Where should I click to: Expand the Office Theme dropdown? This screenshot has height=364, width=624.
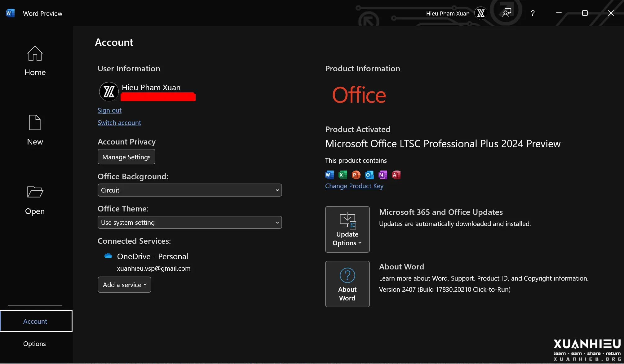(x=190, y=222)
